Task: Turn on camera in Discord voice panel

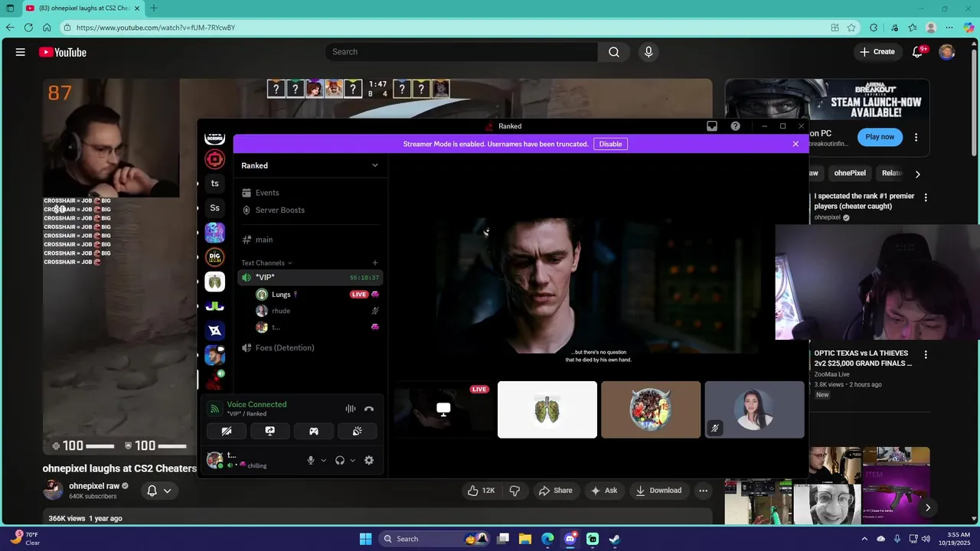Action: (227, 431)
